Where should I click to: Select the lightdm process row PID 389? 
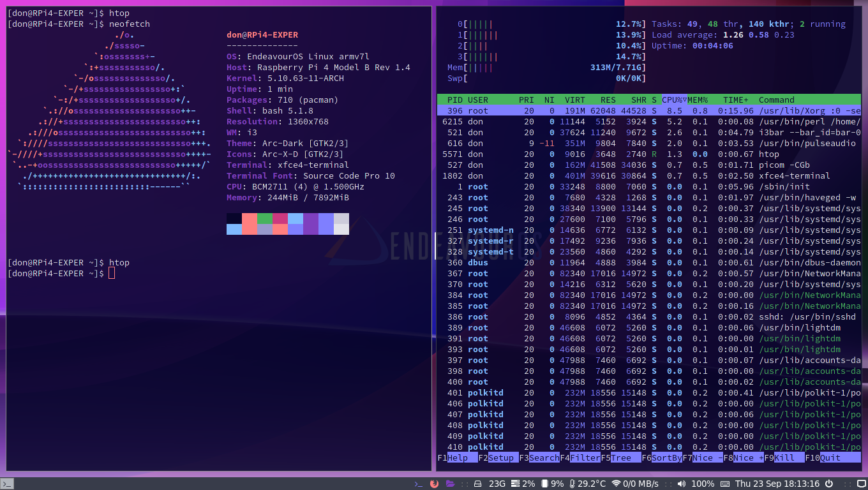[649, 327]
